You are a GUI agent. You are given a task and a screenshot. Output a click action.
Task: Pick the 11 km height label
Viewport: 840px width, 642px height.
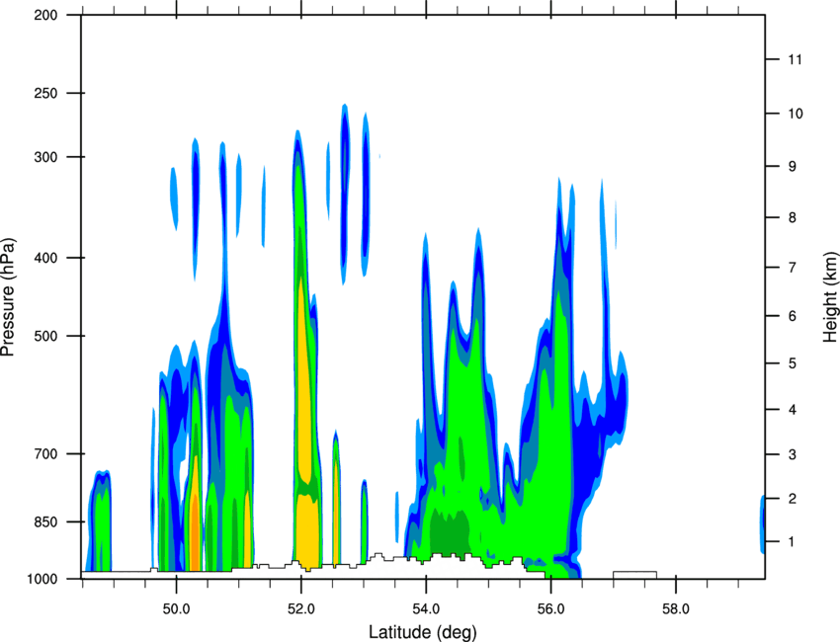coord(795,59)
